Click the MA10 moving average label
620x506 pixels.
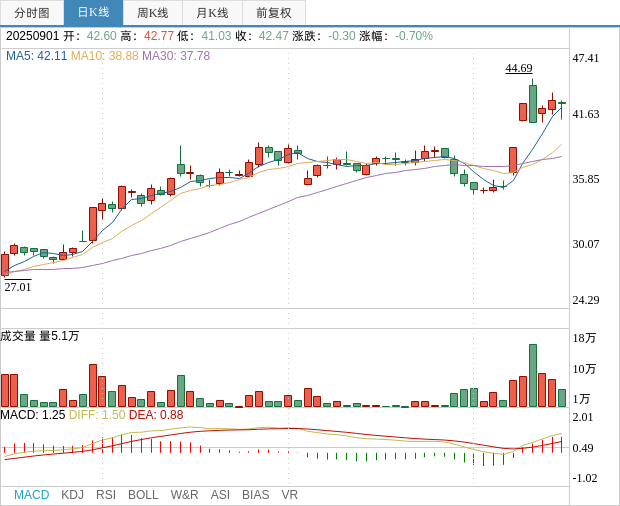click(104, 56)
